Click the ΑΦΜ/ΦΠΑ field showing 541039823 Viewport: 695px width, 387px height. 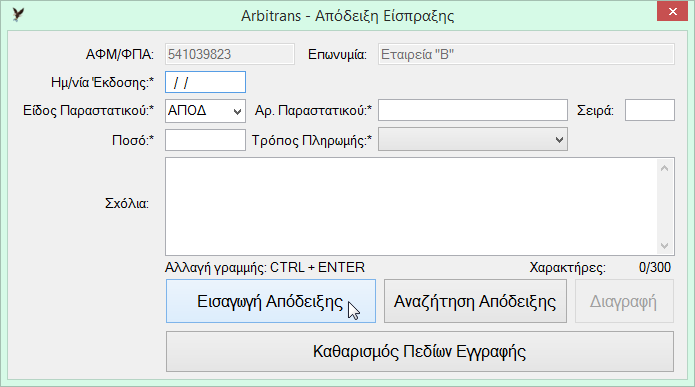[230, 54]
